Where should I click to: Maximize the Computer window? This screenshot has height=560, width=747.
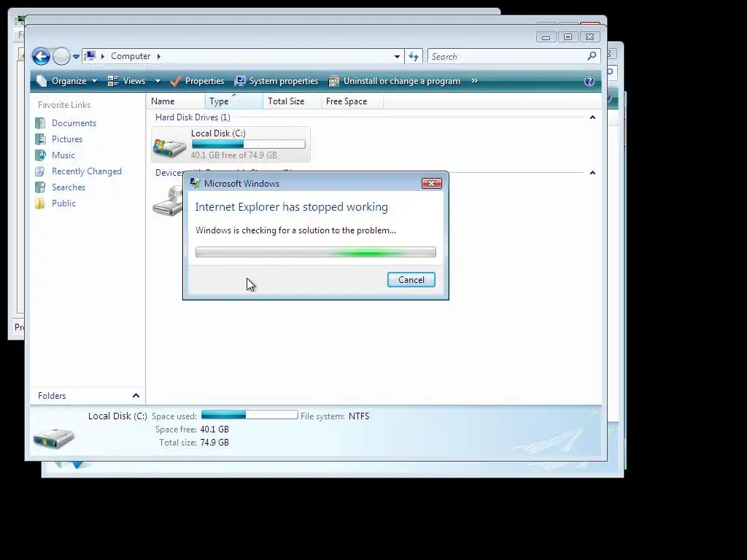coord(568,37)
